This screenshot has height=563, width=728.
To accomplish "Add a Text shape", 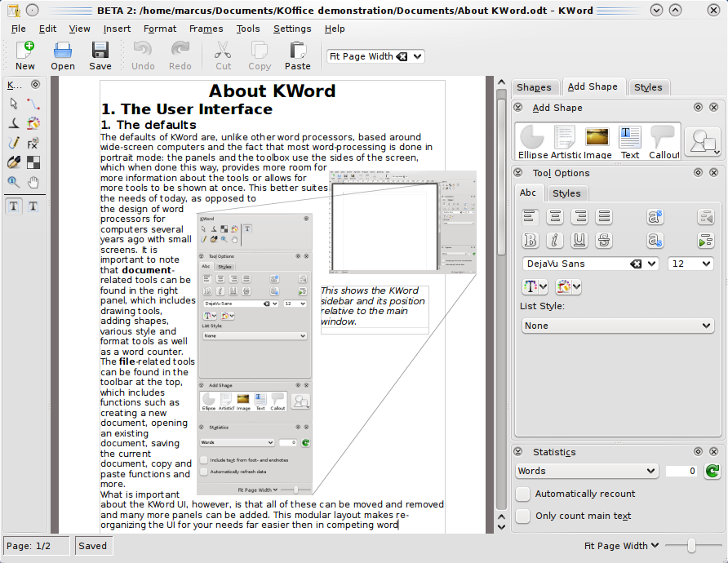I will [x=630, y=142].
